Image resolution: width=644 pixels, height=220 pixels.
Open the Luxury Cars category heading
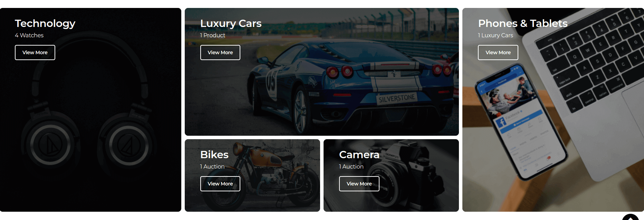tap(231, 23)
